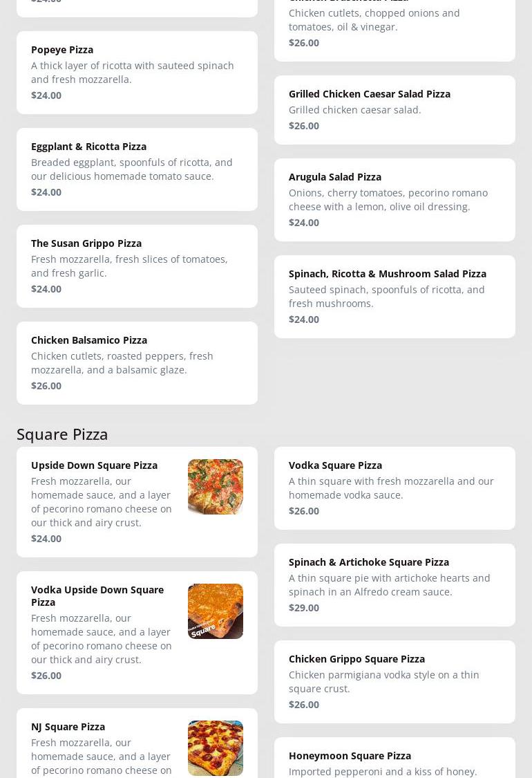Screen dimensions: 532x778
Task: Select the Vodka Upside Down Square Pizza title
Action: click(97, 595)
